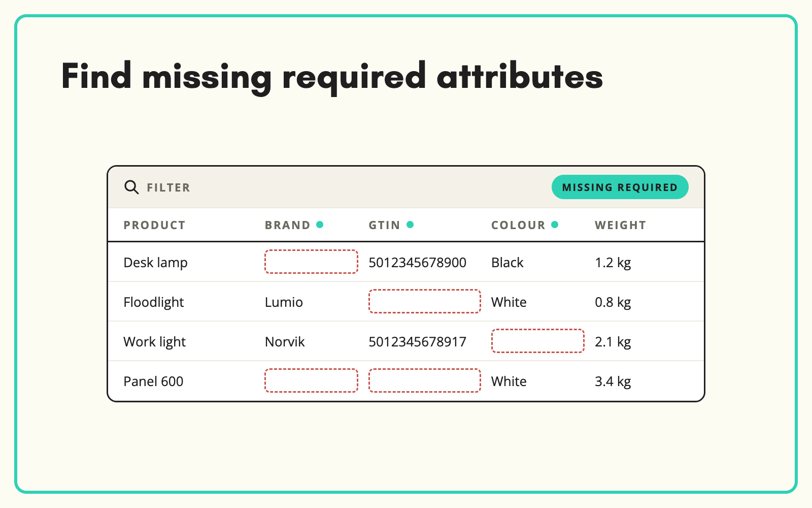The width and height of the screenshot is (812, 508).
Task: Select the 2.1 kg weight cell
Action: (x=613, y=342)
